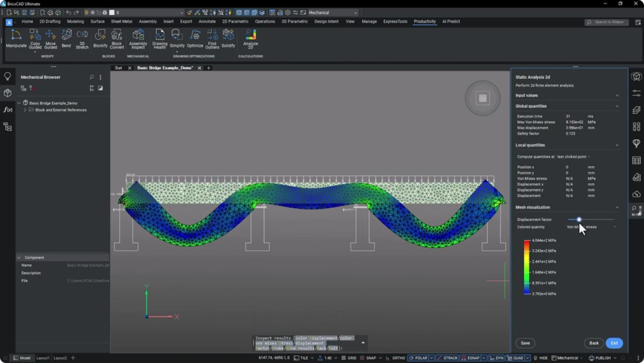The height and width of the screenshot is (363, 644).
Task: Click the Search in Ribbon field
Action: pyautogui.click(x=609, y=22)
